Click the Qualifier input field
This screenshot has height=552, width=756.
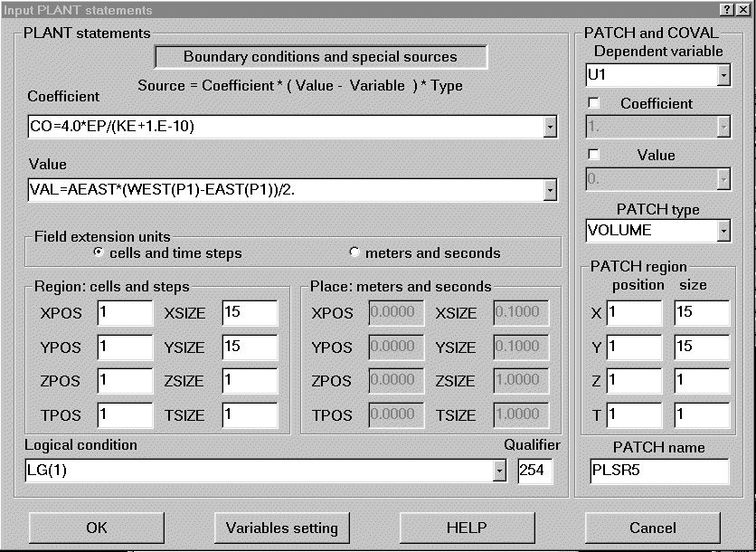pyautogui.click(x=536, y=471)
